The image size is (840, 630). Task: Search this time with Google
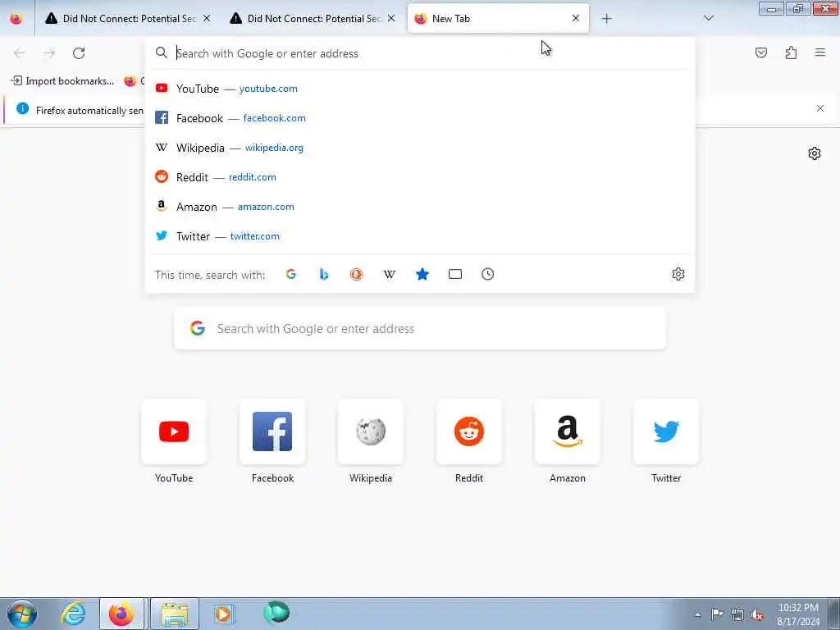291,274
